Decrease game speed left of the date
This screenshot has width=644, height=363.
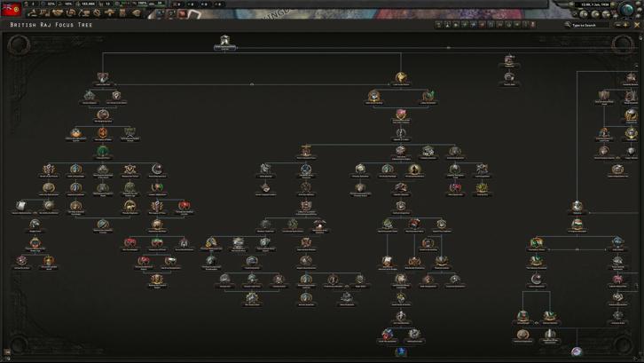click(572, 5)
